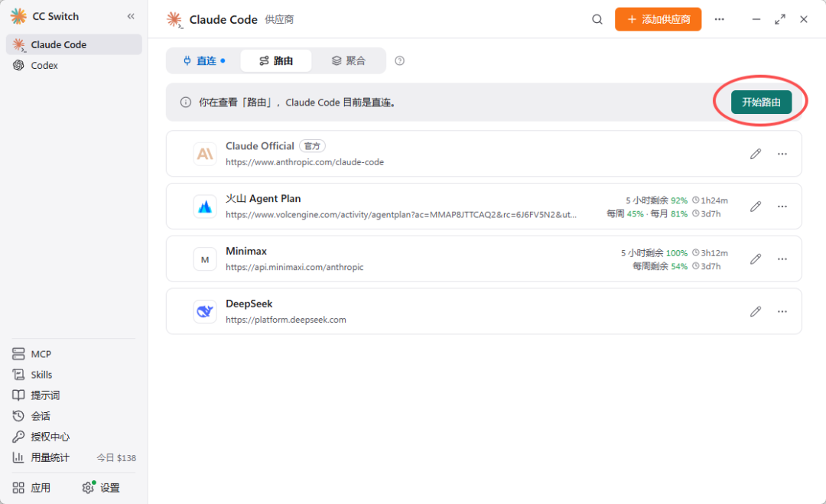Click the info icon in the notice banner

185,102
